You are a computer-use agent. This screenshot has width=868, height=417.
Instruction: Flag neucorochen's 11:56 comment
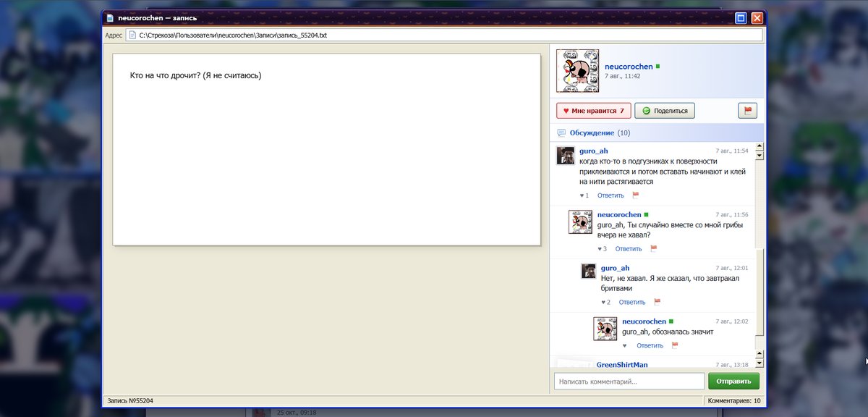coord(654,249)
